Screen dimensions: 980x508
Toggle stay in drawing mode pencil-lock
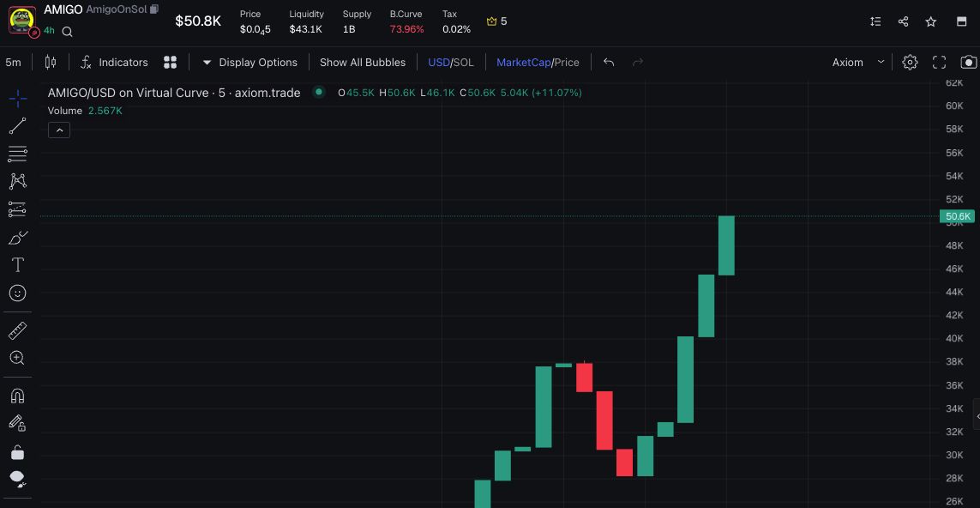pos(17,424)
